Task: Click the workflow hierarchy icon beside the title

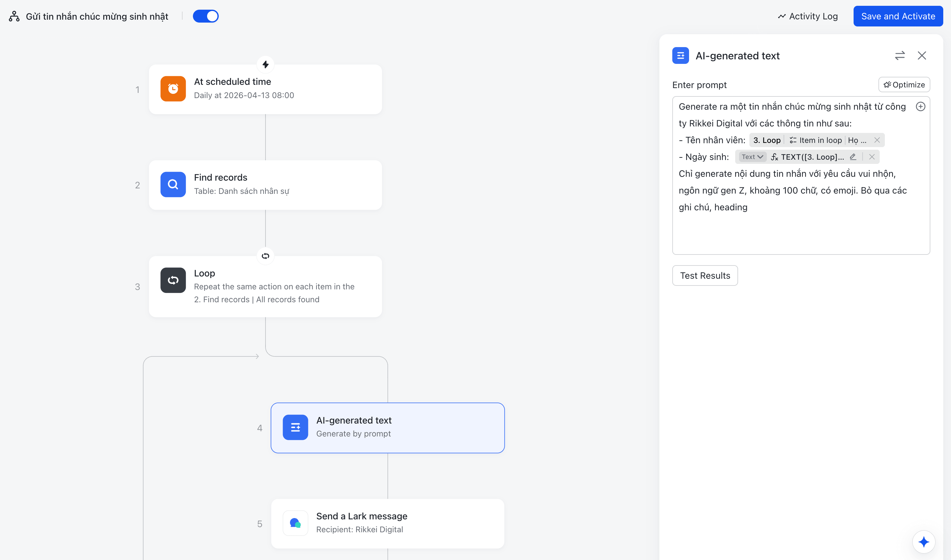Action: 14,16
